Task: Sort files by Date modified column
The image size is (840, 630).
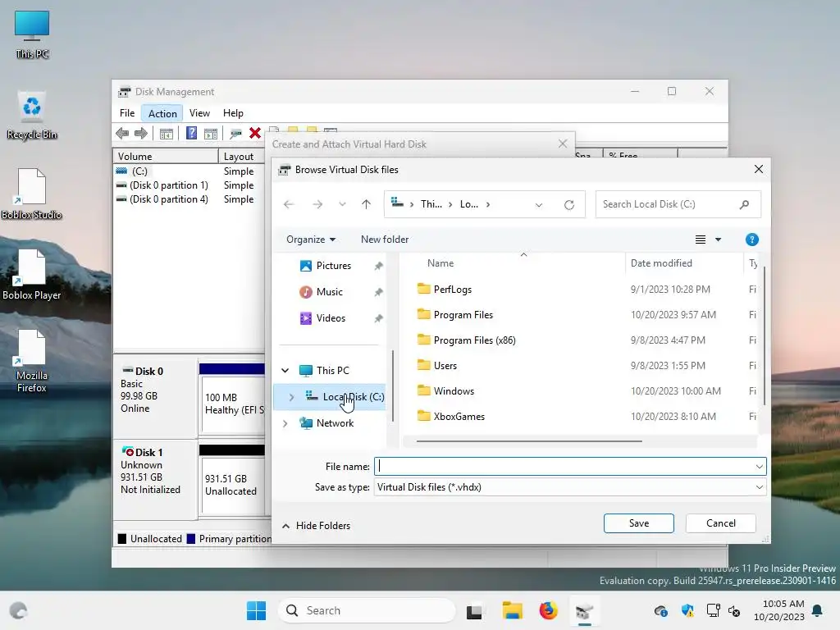Action: 661,263
